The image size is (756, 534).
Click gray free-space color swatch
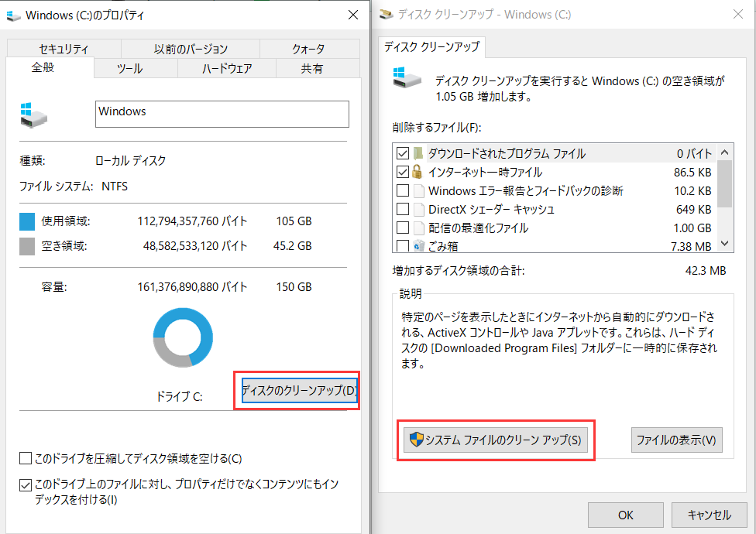[27, 247]
